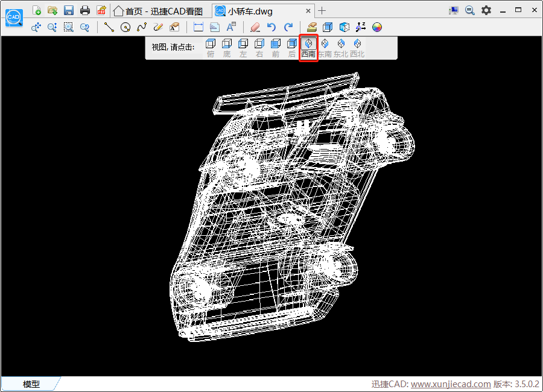This screenshot has width=543, height=392.
Task: Click the A-to-Z sort icon
Action: tap(361, 27)
